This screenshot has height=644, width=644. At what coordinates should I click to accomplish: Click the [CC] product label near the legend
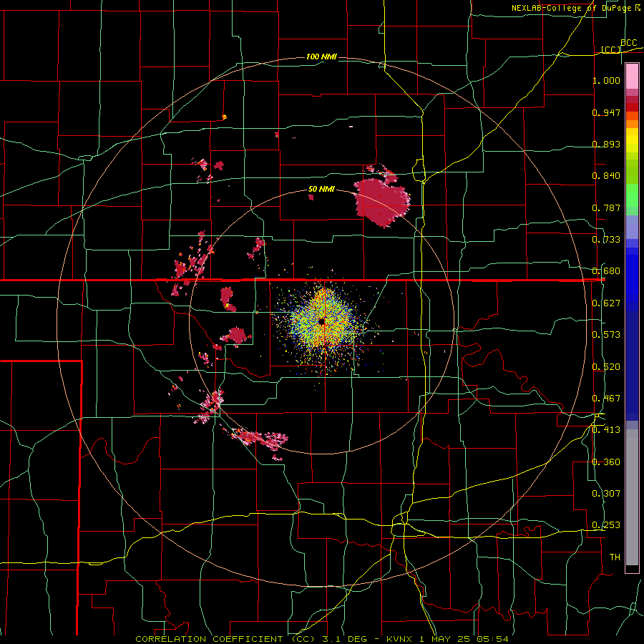(x=611, y=49)
